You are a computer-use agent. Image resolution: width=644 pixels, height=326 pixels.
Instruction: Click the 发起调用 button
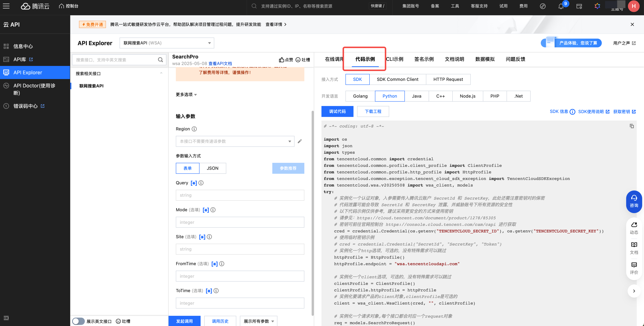point(184,321)
